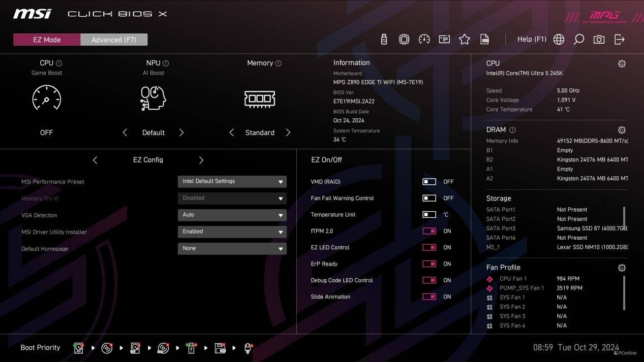This screenshot has height=362, width=644.
Task: Turn off the fTPM 2.0 switch
Action: point(429,231)
